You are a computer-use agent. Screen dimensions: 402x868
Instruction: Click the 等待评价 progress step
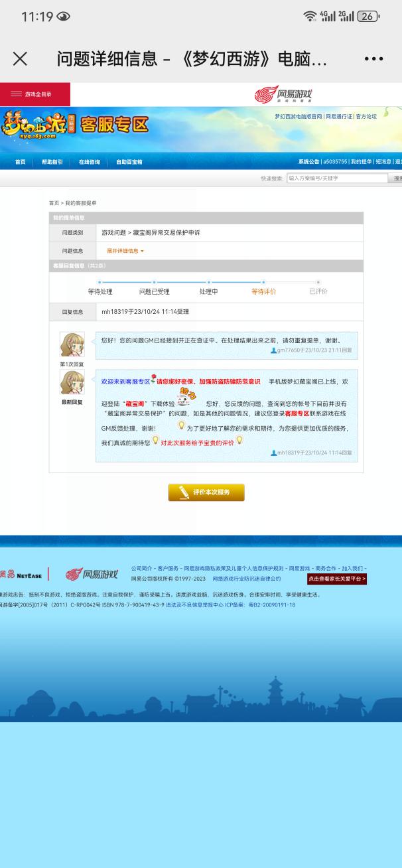pyautogui.click(x=263, y=291)
